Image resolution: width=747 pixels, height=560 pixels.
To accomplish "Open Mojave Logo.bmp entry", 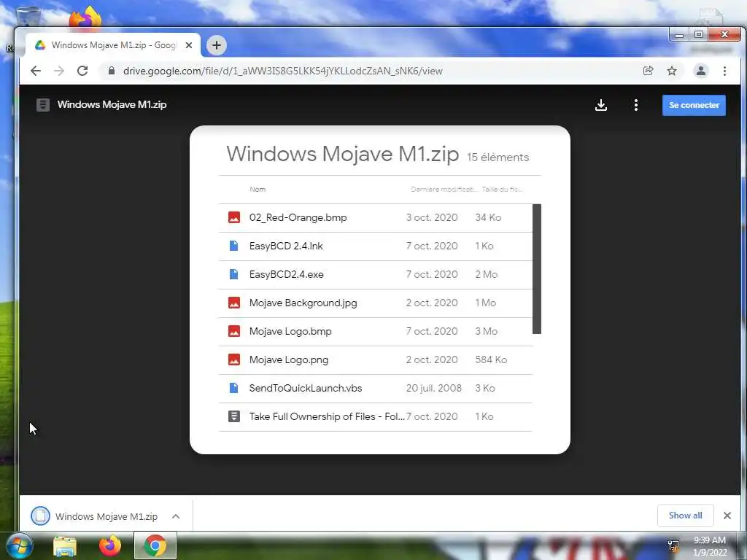I will pos(375,332).
